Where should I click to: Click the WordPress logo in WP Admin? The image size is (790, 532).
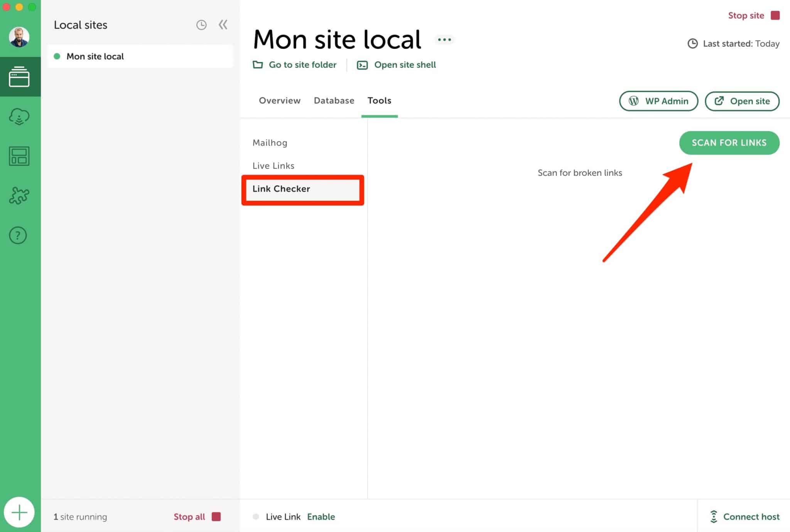click(x=633, y=101)
